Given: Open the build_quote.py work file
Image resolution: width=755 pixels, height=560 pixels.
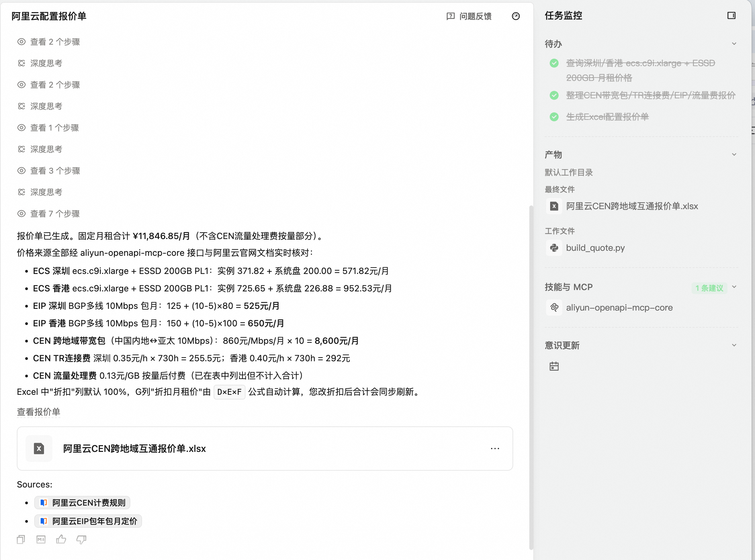Looking at the screenshot, I should point(595,248).
